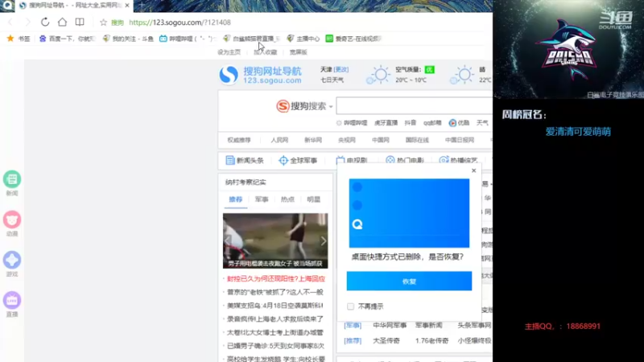Open the 七日天气 forecast
The height and width of the screenshot is (362, 644).
332,80
